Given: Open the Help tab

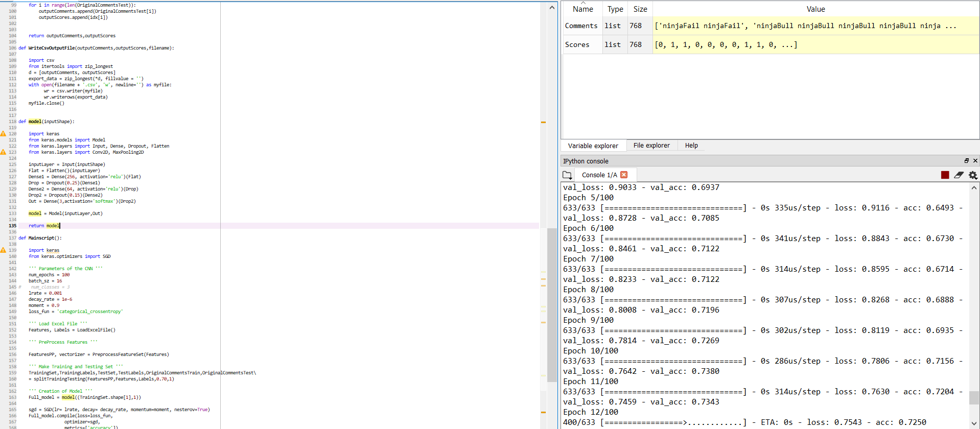Looking at the screenshot, I should pyautogui.click(x=691, y=146).
